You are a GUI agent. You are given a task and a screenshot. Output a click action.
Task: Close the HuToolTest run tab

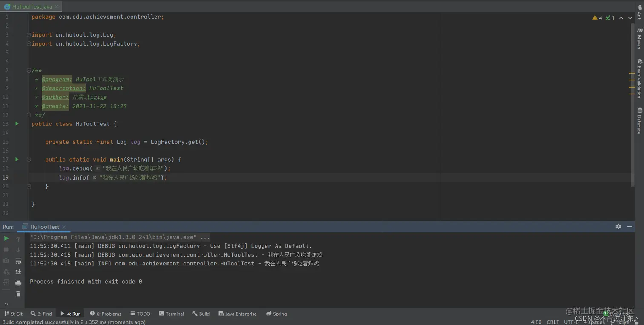pos(64,227)
